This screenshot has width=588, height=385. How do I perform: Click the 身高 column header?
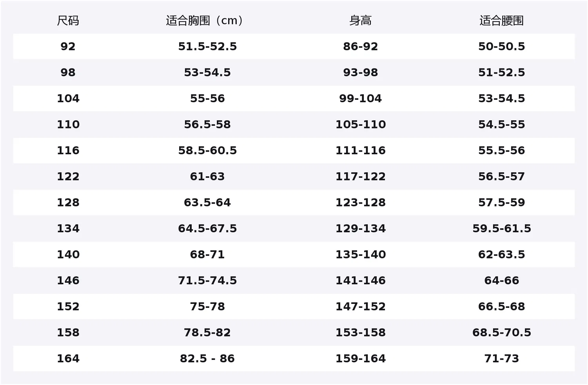tap(360, 20)
